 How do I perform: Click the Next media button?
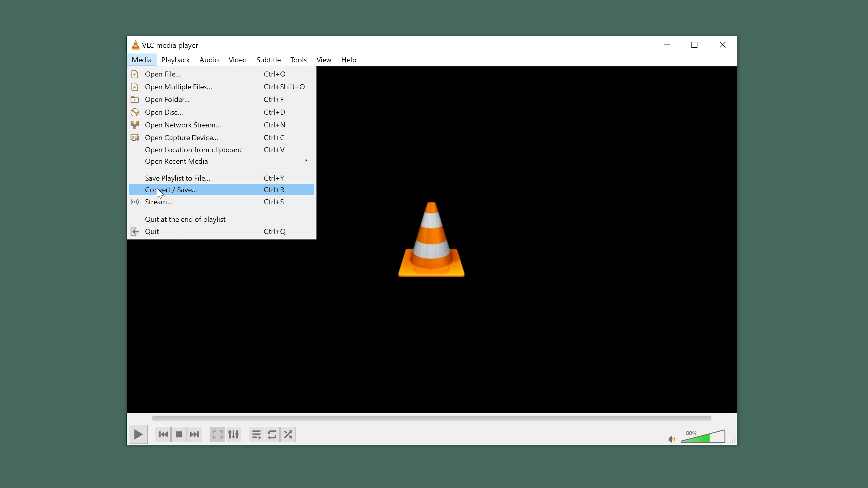(x=195, y=434)
